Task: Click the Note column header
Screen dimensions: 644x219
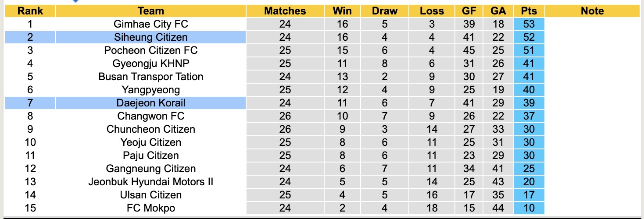Action: coord(592,11)
